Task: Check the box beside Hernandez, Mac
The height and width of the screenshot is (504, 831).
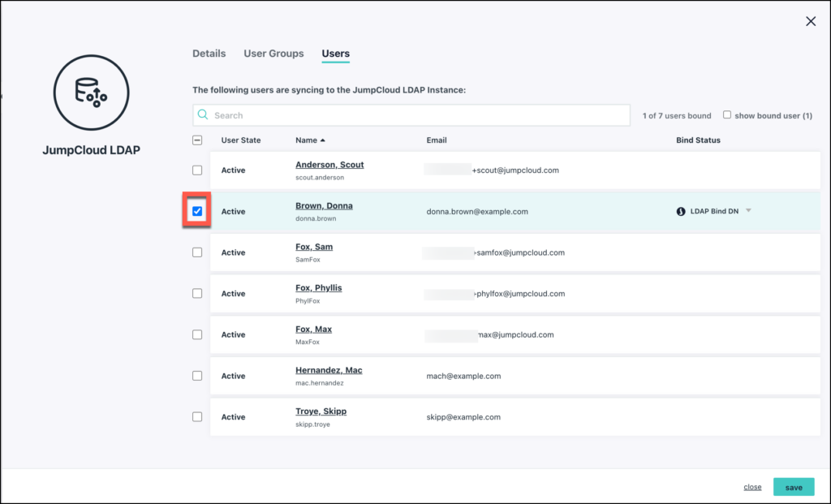Action: click(x=197, y=375)
